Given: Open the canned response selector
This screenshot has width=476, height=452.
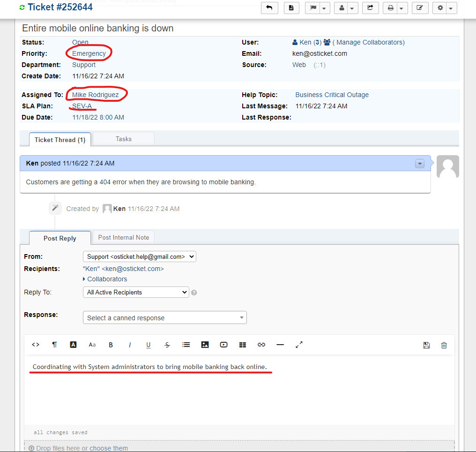Looking at the screenshot, I should (165, 318).
